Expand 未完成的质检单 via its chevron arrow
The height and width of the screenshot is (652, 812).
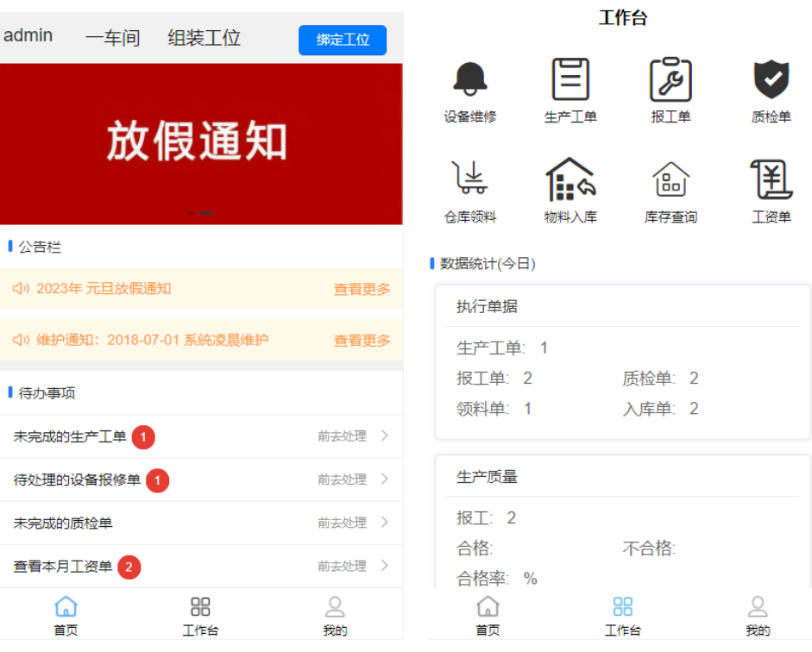(x=385, y=523)
